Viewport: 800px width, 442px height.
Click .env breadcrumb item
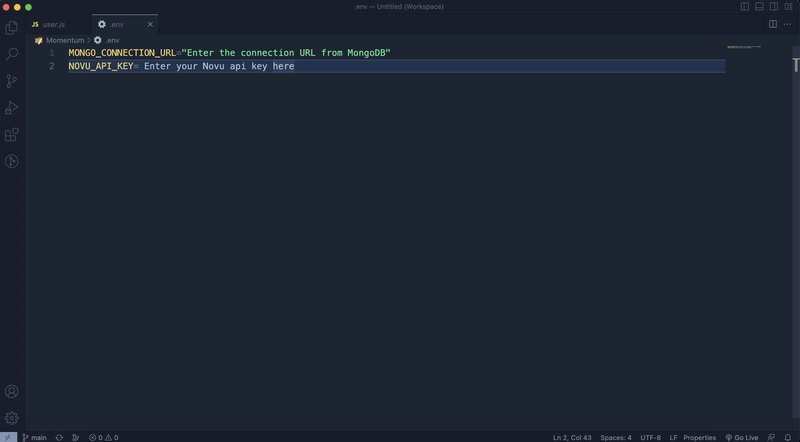pos(112,40)
